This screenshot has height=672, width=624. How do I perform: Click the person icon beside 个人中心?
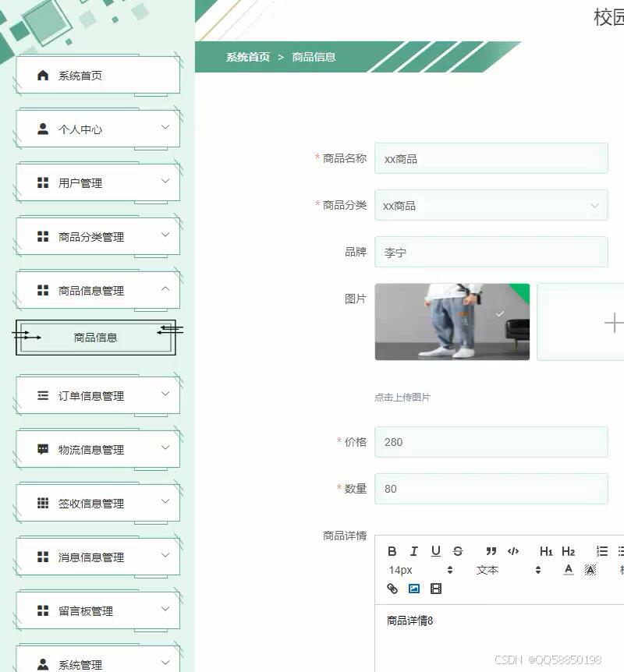43,129
